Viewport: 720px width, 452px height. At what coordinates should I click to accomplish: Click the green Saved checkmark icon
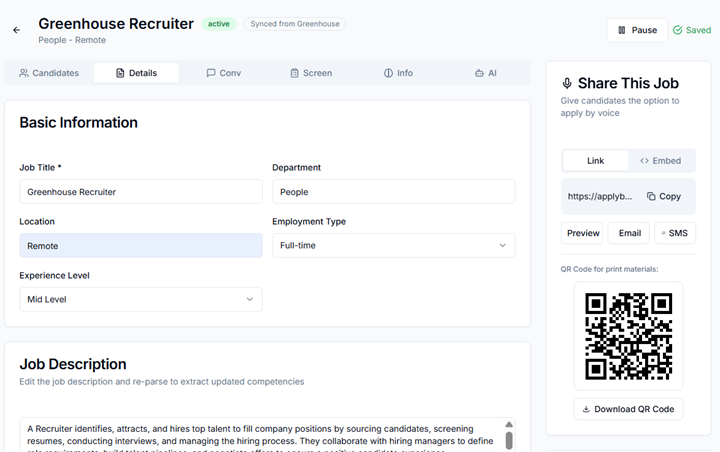click(x=677, y=30)
